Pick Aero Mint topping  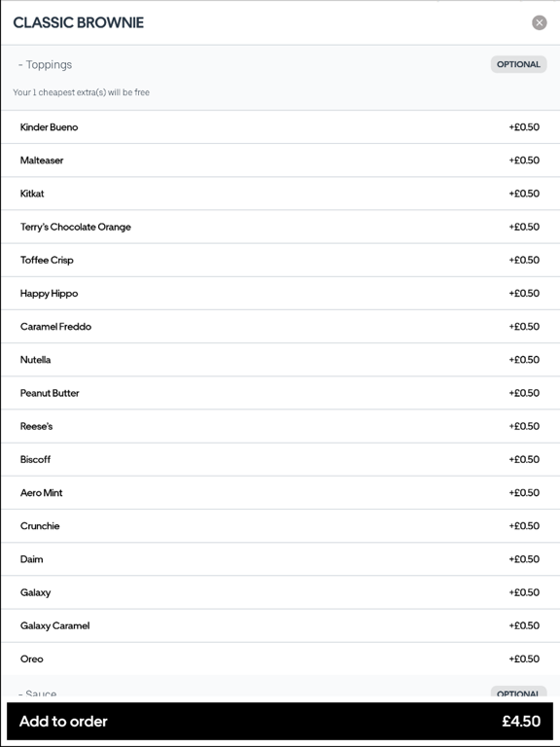click(x=280, y=492)
